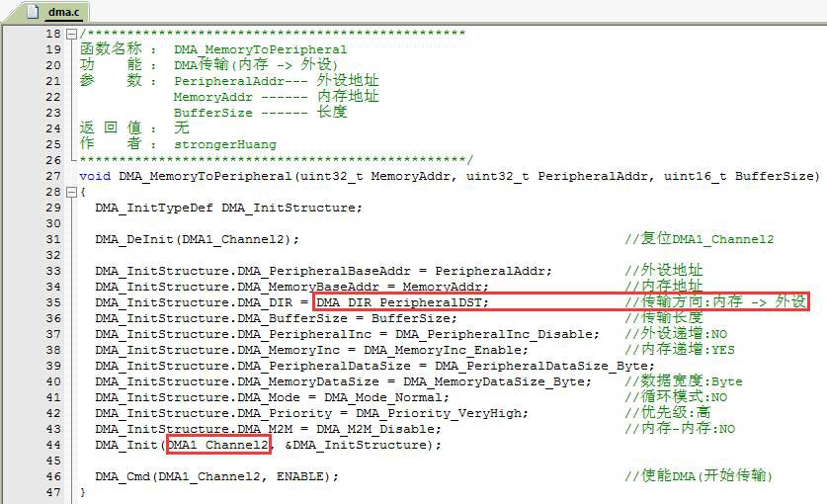
Task: Click line number 35 in the gutter
Action: click(x=53, y=303)
